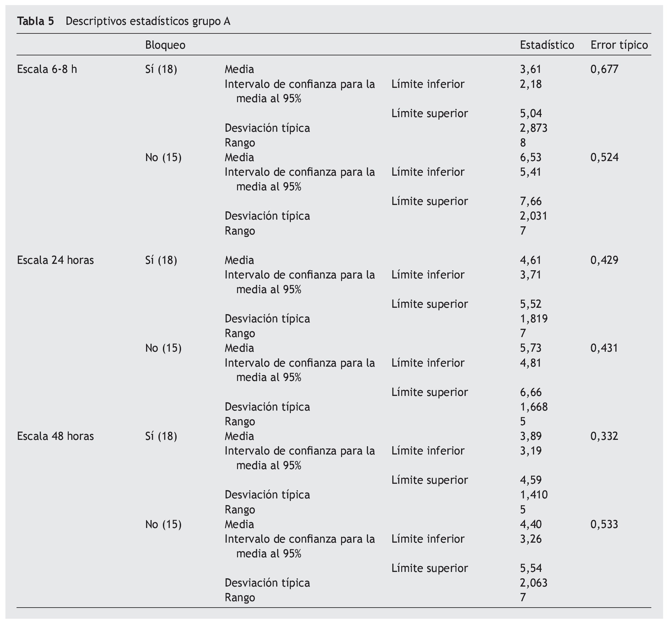Screen dimensions: 672x627
Task: Select the desviación típica value 2,031
Action: tap(533, 216)
